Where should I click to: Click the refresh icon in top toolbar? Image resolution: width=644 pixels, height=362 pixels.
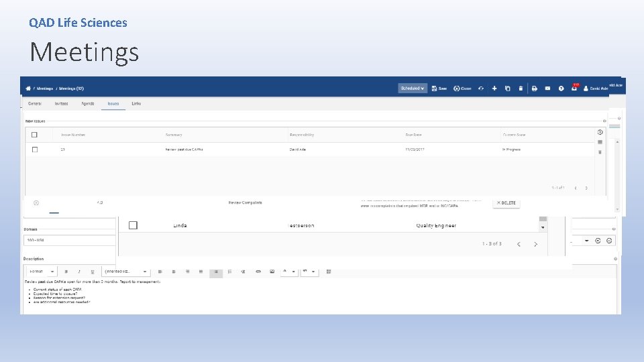pyautogui.click(x=481, y=88)
